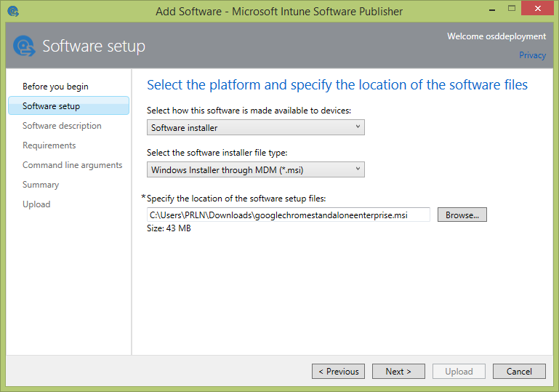This screenshot has width=559, height=392.
Task: Open the Privacy link
Action: (x=532, y=55)
